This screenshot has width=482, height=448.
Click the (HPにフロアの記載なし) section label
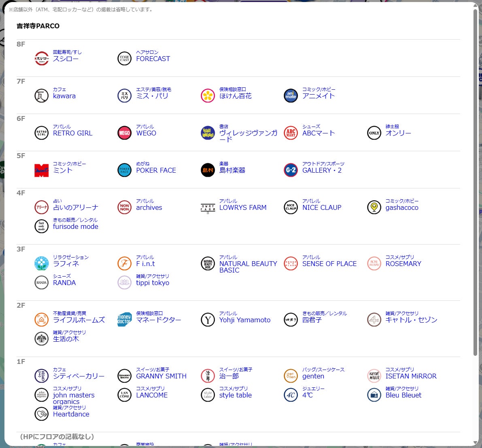57,436
